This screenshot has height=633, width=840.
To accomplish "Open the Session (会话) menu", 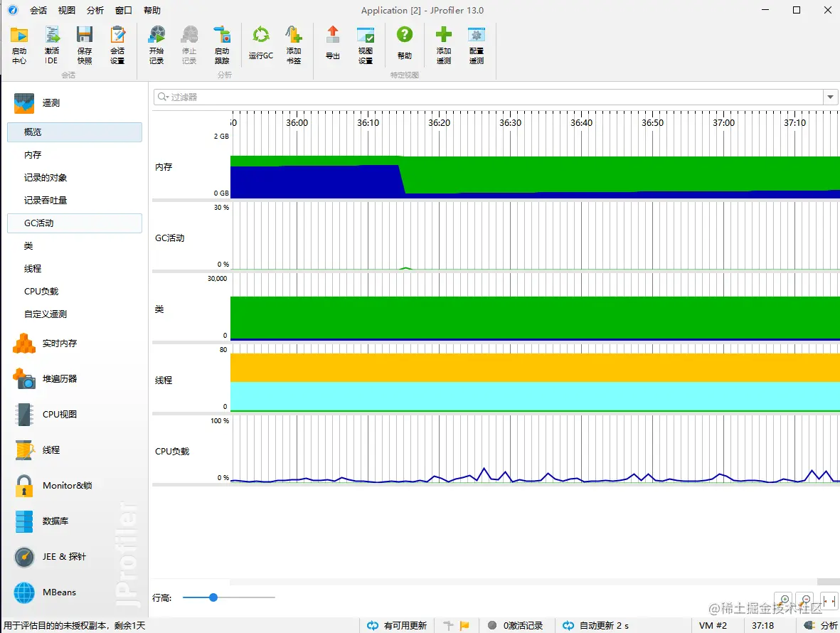I will pyautogui.click(x=38, y=10).
